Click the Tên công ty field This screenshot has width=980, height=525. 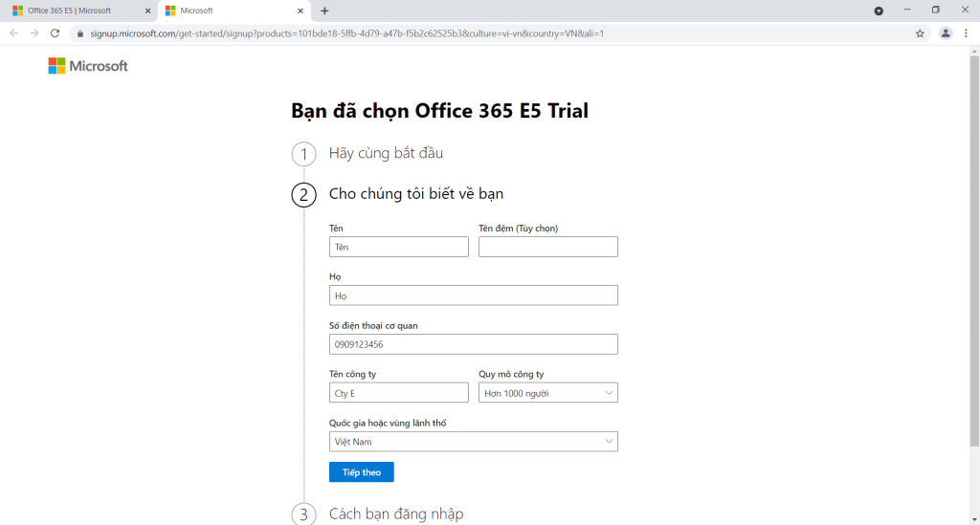click(399, 393)
